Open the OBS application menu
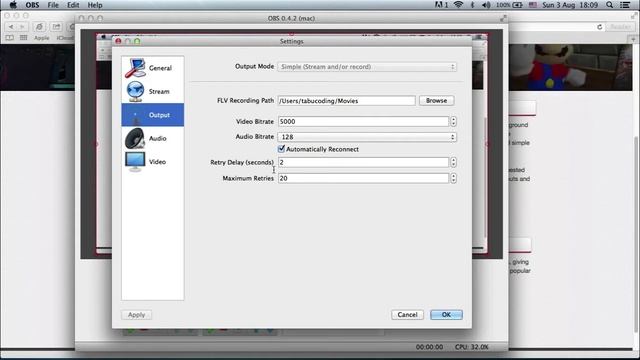Screen dimensions: 640x360 [32, 5]
